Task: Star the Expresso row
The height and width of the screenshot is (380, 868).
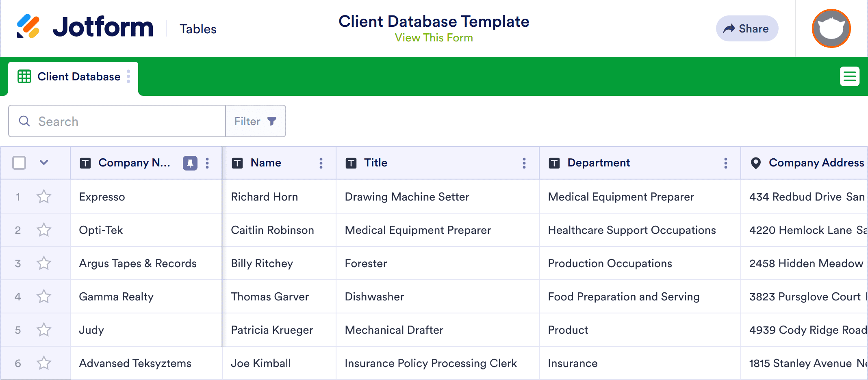Action: click(x=44, y=197)
